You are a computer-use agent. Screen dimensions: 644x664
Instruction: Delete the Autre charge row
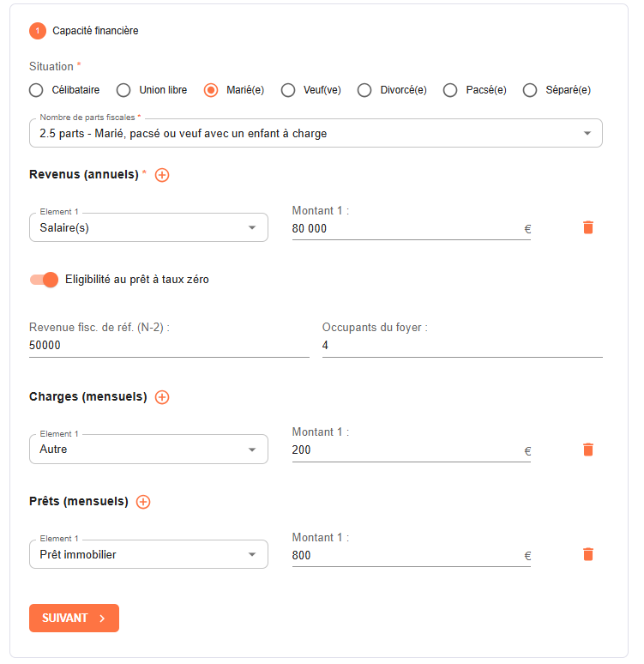click(587, 450)
